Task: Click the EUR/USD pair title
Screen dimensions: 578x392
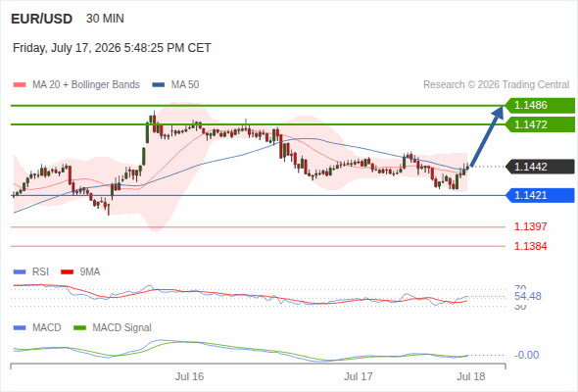Action: pos(42,19)
